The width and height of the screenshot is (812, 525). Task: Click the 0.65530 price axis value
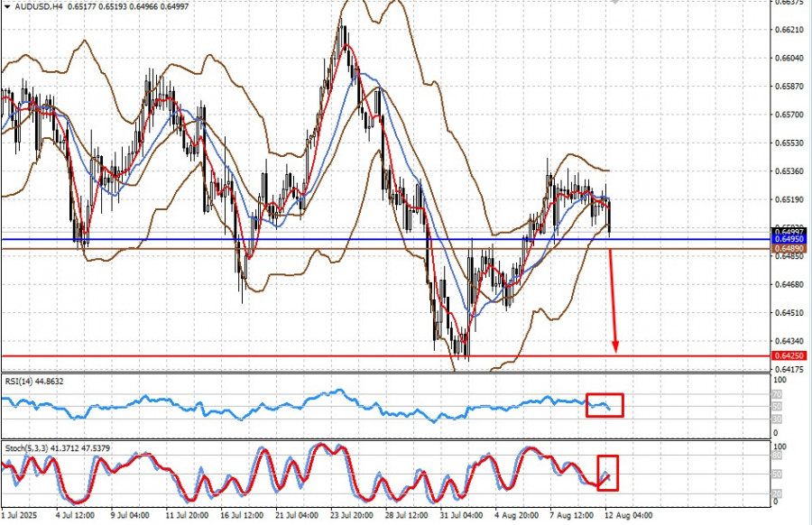pos(789,143)
